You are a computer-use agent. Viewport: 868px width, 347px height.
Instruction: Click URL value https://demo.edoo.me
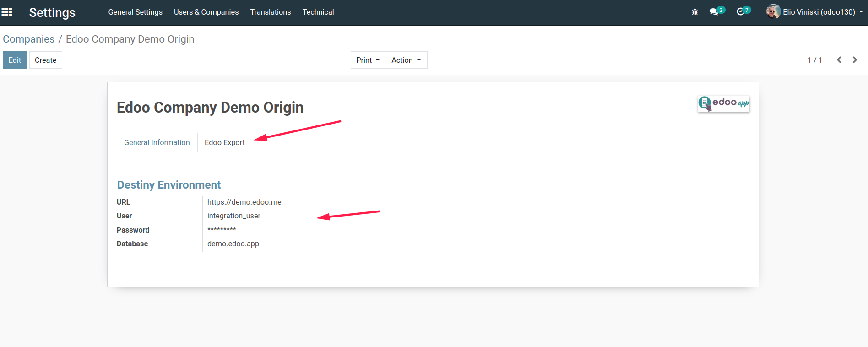click(x=244, y=202)
